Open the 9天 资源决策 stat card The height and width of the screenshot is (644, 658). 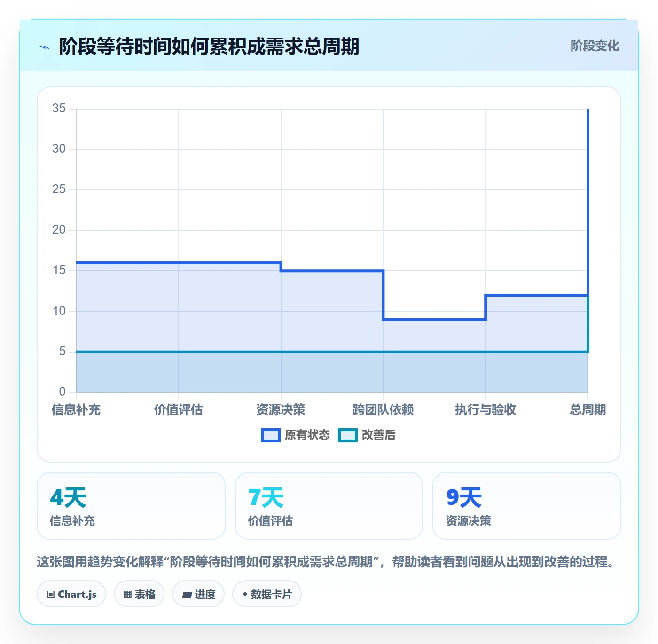[527, 506]
